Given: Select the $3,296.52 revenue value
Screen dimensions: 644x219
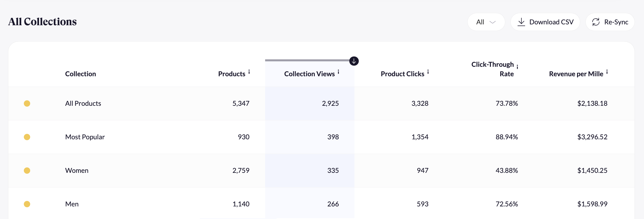Looking at the screenshot, I should [592, 137].
